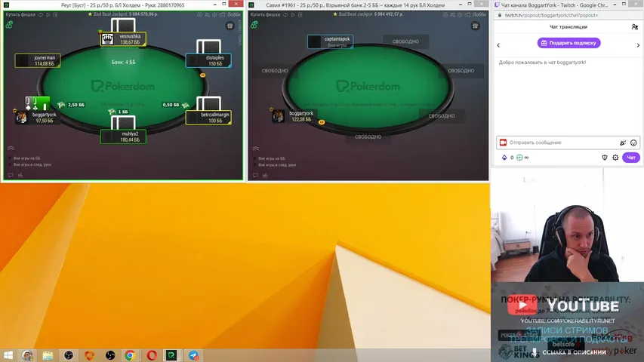The image size is (644, 362).
Task: Toggle 'Вне игры в след. руке' on Реут table
Action: pyautogui.click(x=10, y=164)
